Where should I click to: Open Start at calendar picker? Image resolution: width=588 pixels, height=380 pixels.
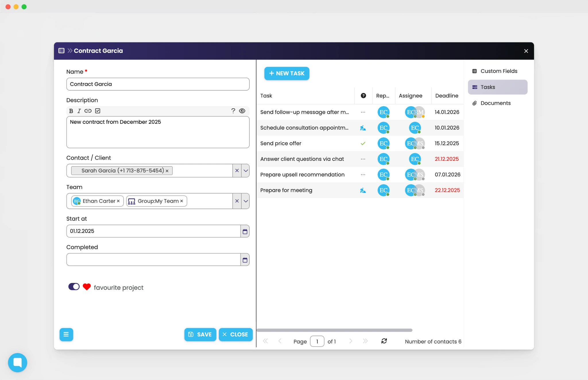pos(245,231)
